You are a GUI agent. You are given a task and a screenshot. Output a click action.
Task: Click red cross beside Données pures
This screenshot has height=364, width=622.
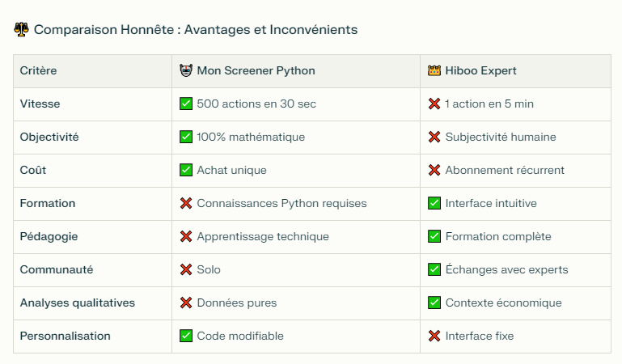pos(186,303)
